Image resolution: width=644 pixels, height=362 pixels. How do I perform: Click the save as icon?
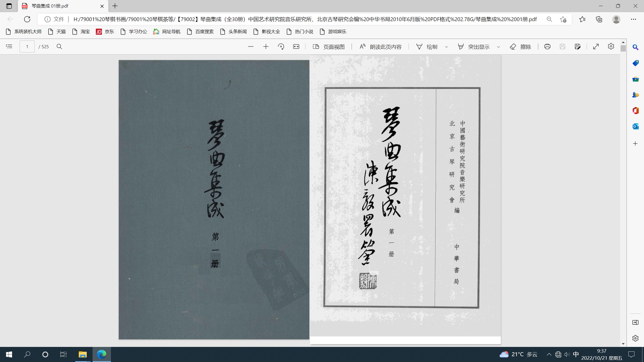tap(578, 47)
